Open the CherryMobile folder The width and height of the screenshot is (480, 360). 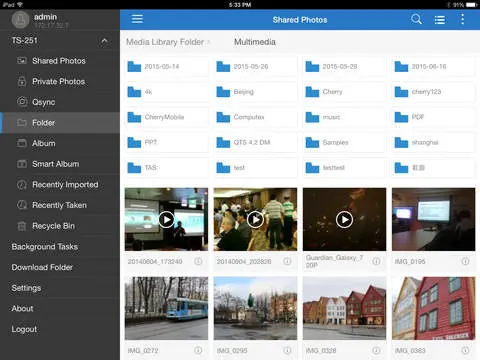pos(166,117)
